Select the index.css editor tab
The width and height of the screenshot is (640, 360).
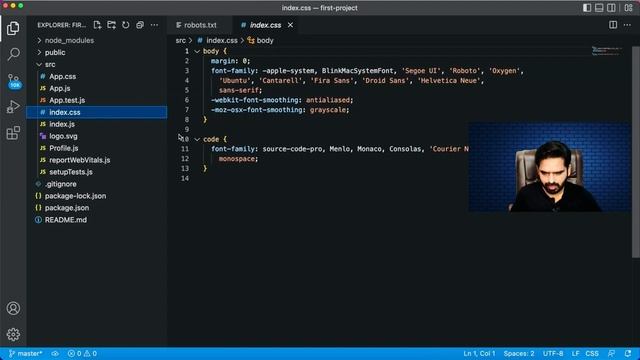[265, 25]
